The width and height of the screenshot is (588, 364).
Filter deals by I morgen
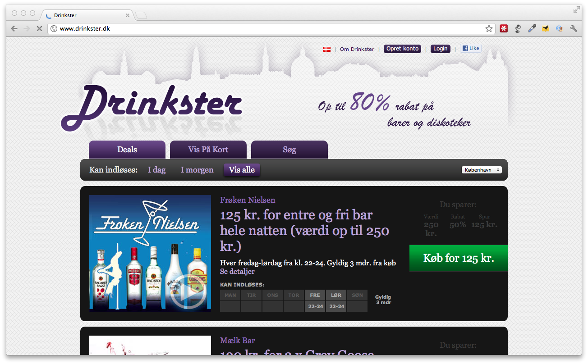pos(197,170)
